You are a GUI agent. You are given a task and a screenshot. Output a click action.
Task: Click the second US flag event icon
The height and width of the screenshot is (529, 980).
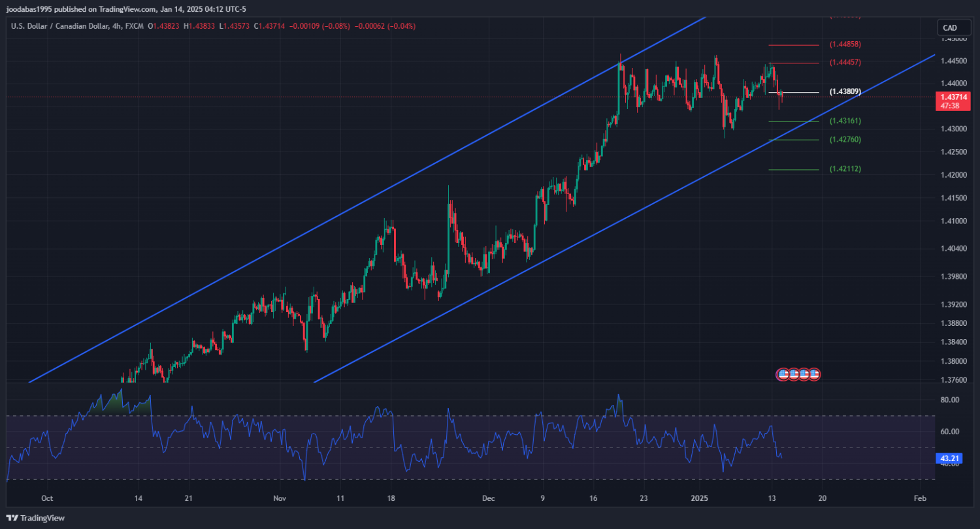click(x=793, y=374)
